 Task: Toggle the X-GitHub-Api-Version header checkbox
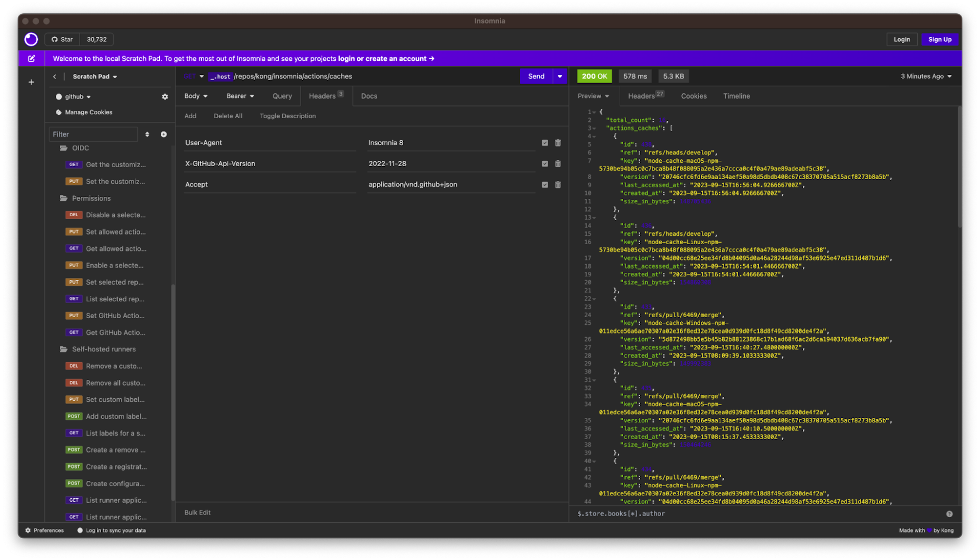click(x=545, y=164)
